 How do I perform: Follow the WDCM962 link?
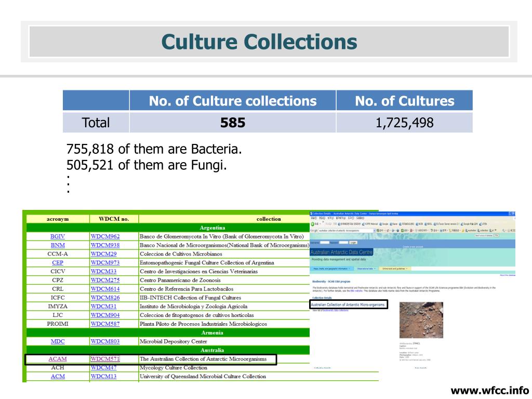[105, 236]
